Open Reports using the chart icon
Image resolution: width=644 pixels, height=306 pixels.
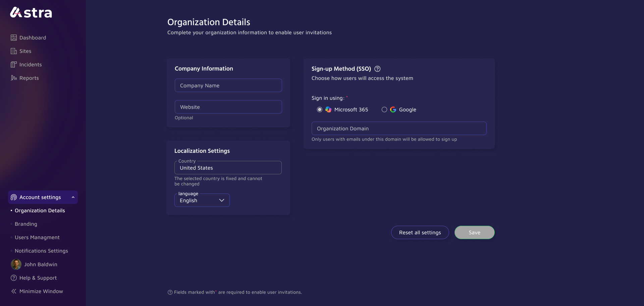click(14, 78)
